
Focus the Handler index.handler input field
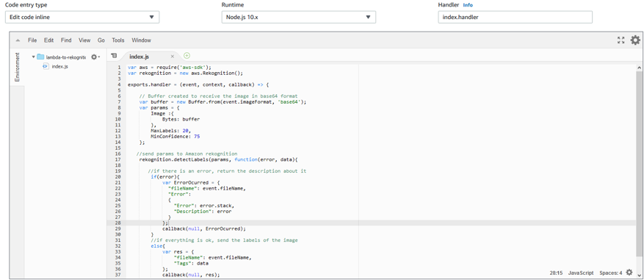(515, 17)
